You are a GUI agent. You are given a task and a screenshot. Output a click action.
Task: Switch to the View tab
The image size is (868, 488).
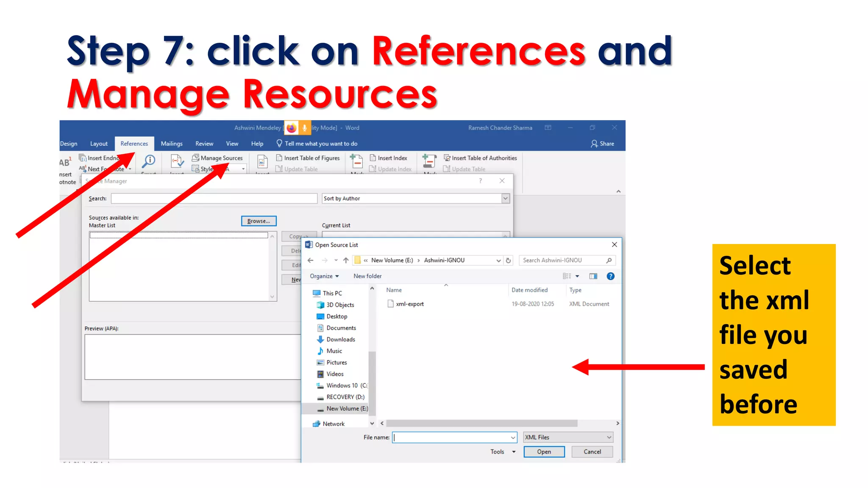click(232, 144)
